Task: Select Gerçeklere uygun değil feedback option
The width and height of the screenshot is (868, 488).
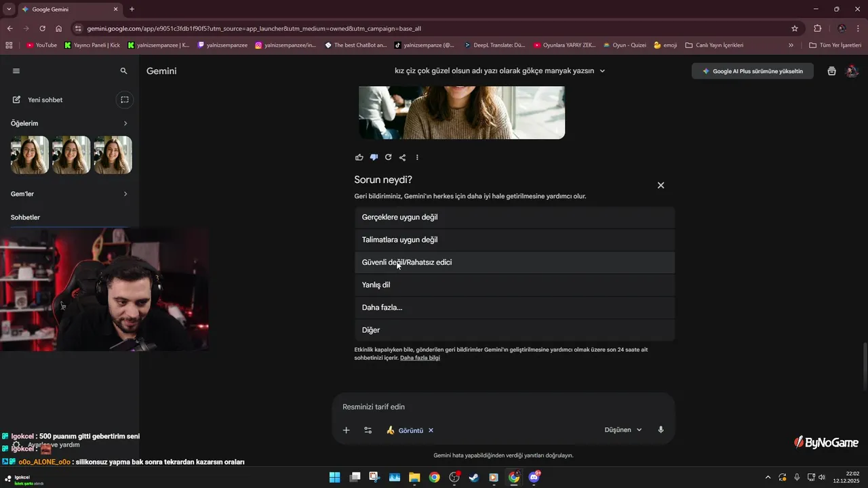Action: pyautogui.click(x=515, y=218)
